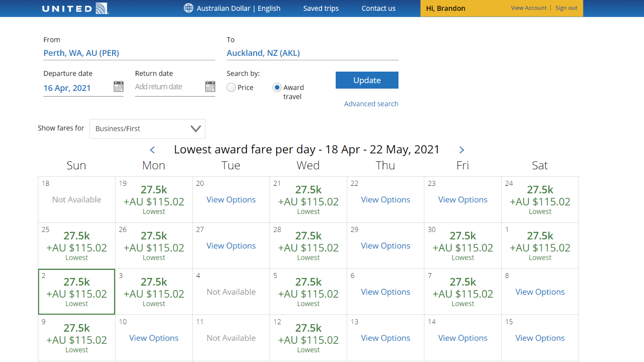Select the fare on Wednesday 21

(308, 200)
